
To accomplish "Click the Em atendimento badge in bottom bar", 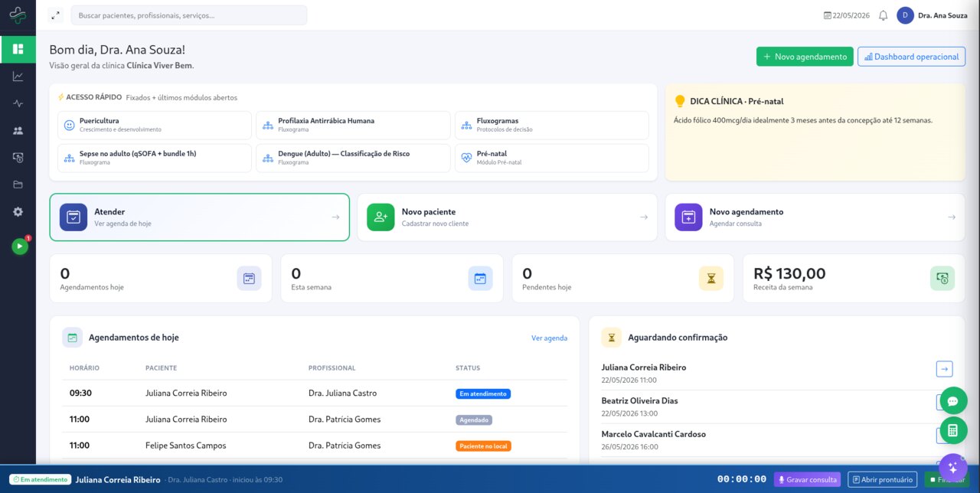I will (41, 479).
